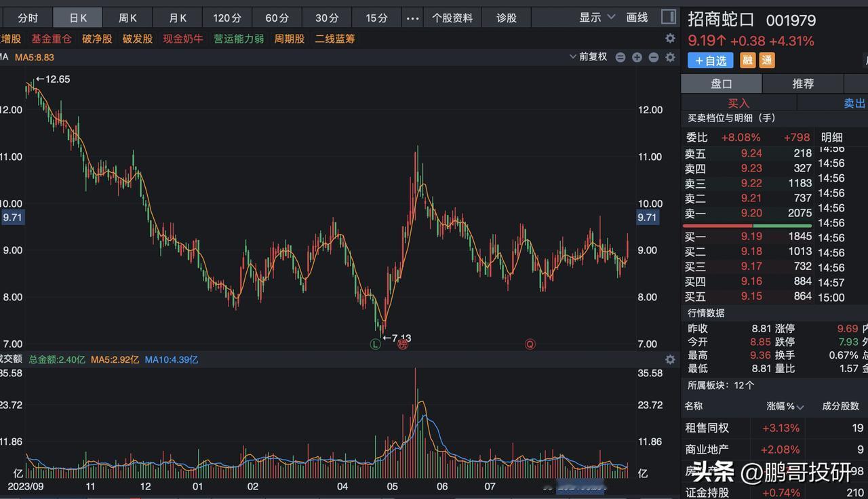Screen dimensions: 868x499
Task: Open the main chart settings gear beside zoom buttons
Action: 670,58
